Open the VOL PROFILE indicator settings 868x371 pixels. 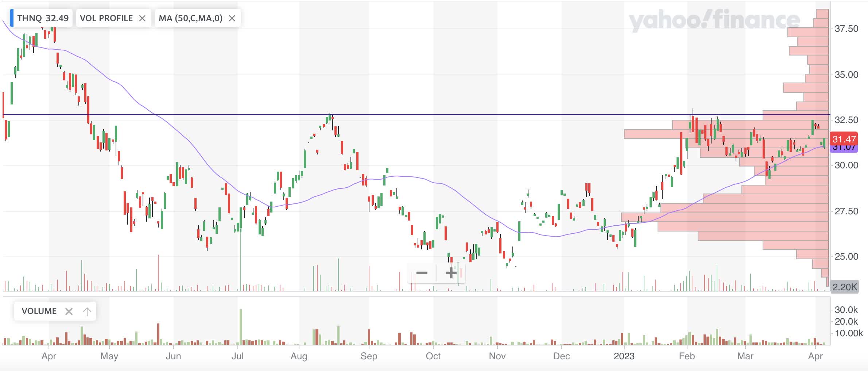[x=106, y=18]
